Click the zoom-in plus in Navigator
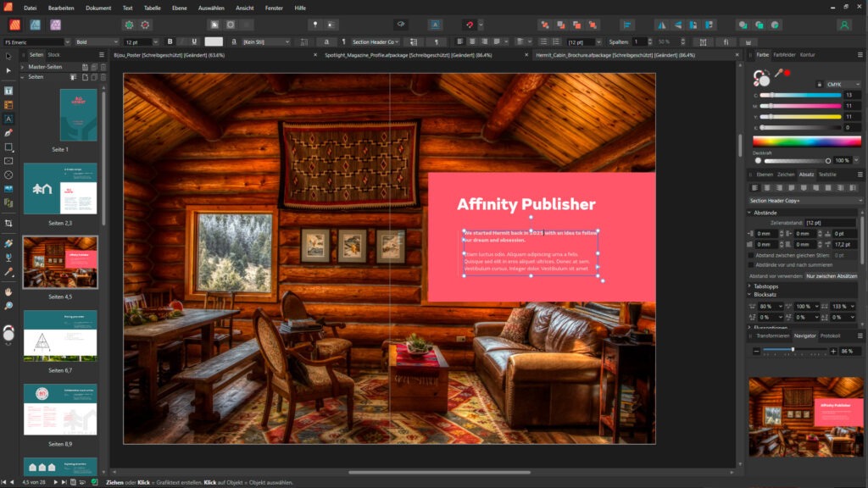This screenshot has height=488, width=868. [x=833, y=352]
